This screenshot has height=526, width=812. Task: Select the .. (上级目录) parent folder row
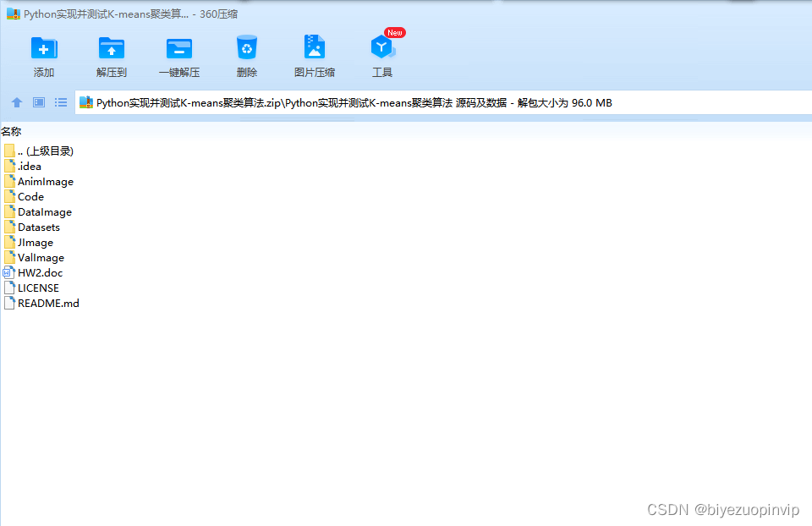coord(39,151)
